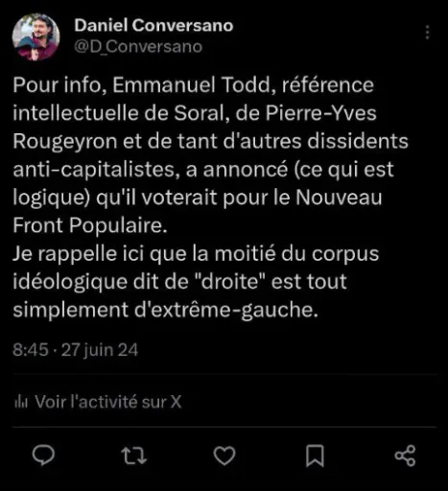Image resolution: width=448 pixels, height=491 pixels.
Task: Click the date "27 juin 24"
Action: [100, 350]
